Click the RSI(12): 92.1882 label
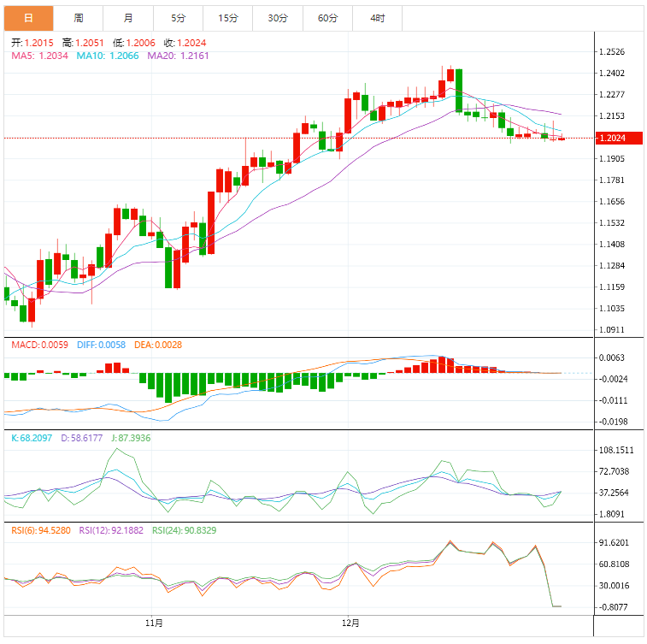 click(111, 530)
